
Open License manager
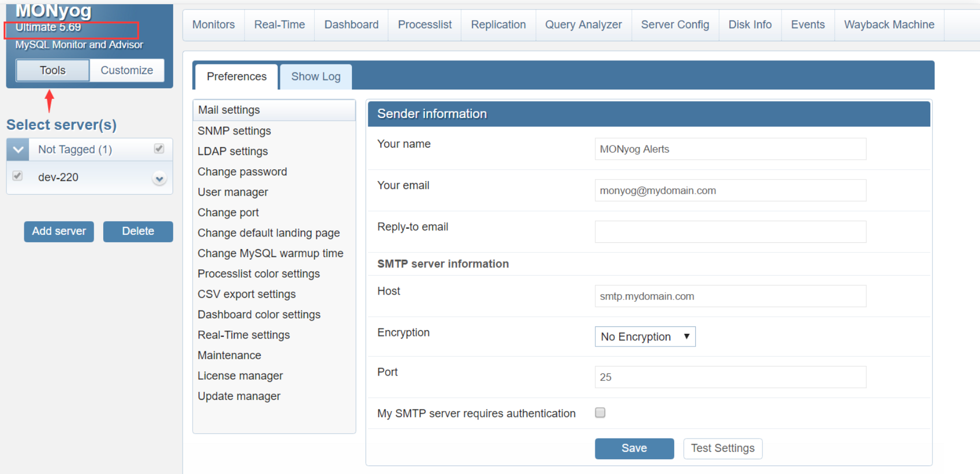coord(240,376)
